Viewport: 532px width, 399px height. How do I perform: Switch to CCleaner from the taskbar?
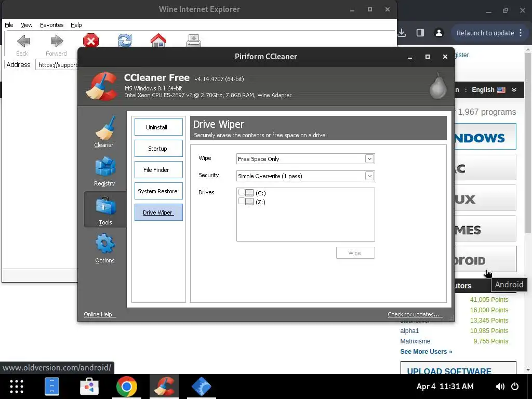point(164,386)
